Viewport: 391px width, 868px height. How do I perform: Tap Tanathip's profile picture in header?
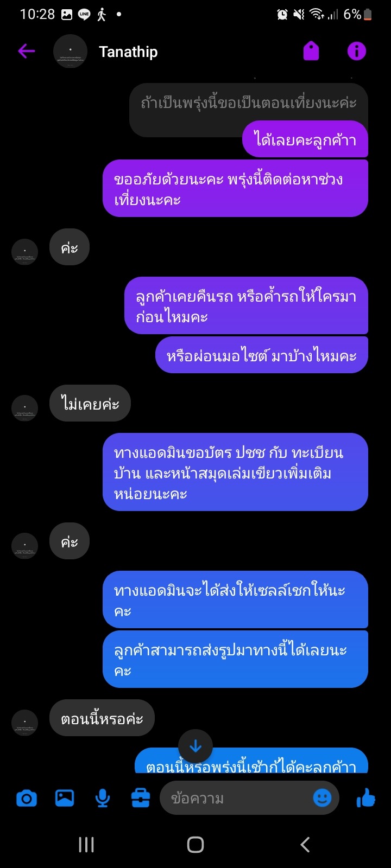coord(70,52)
